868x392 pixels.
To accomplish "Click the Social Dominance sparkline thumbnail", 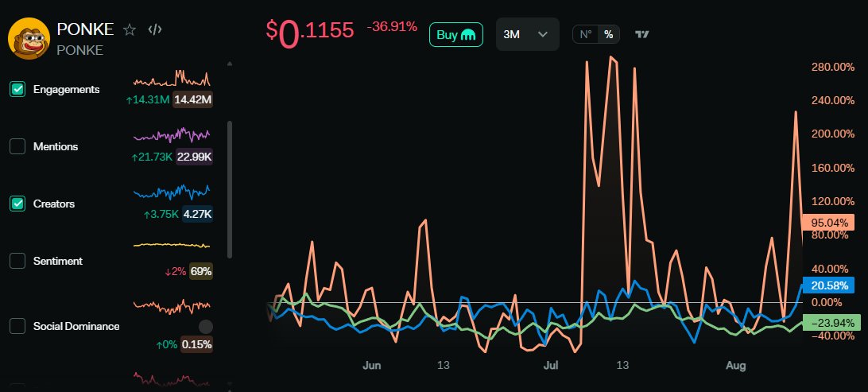I will (172, 305).
